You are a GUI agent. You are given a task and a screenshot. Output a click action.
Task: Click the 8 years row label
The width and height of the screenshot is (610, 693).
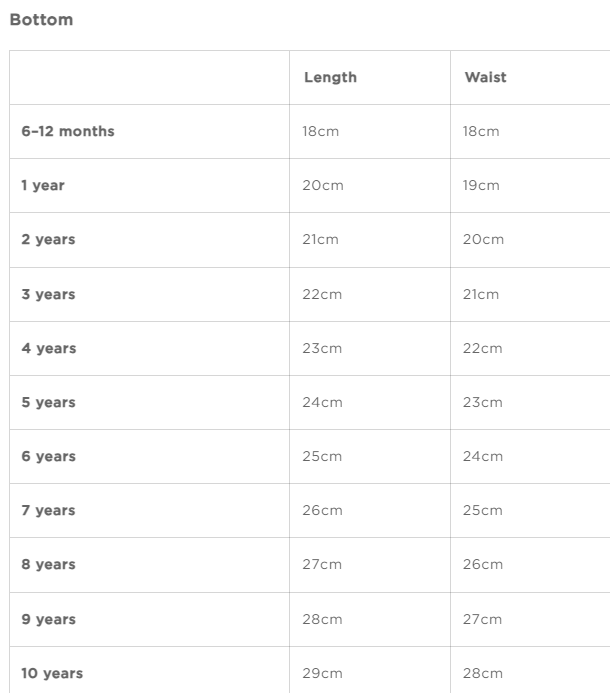coord(48,564)
